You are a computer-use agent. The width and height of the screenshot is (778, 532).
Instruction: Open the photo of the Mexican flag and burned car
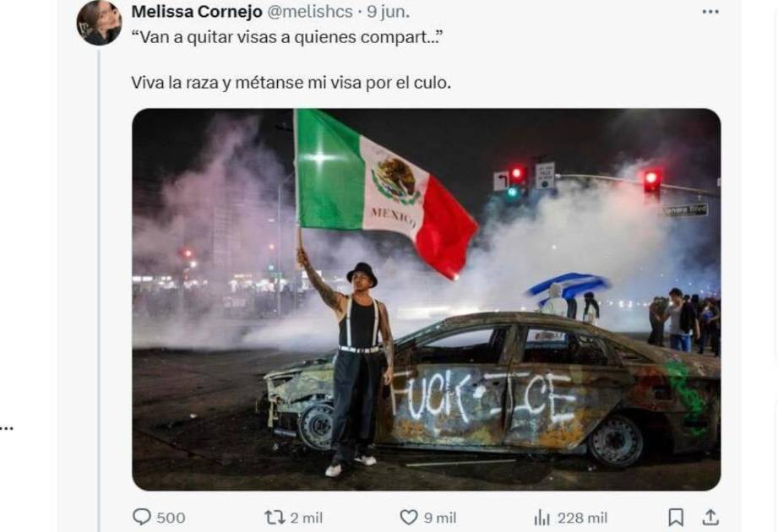click(x=427, y=300)
